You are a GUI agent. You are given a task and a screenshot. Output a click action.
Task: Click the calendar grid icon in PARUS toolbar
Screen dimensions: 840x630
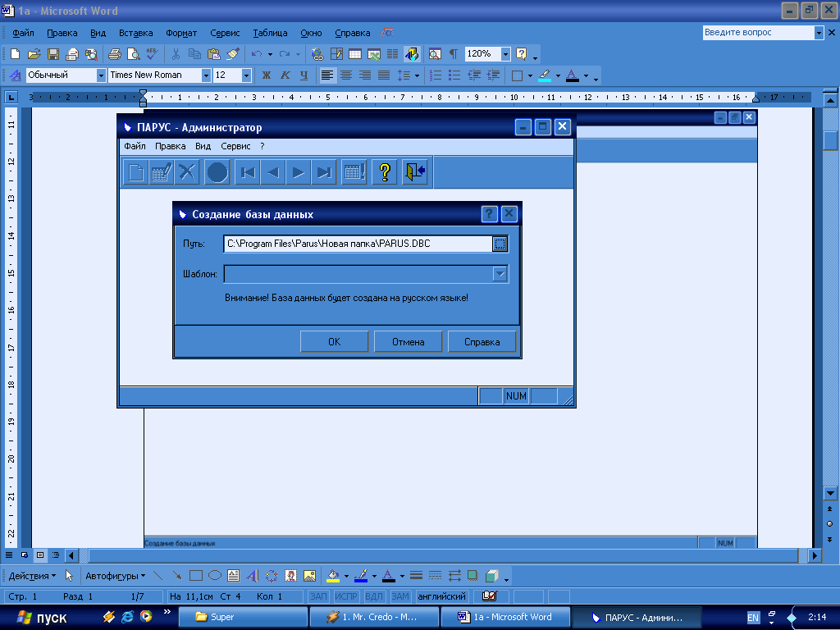pos(354,172)
